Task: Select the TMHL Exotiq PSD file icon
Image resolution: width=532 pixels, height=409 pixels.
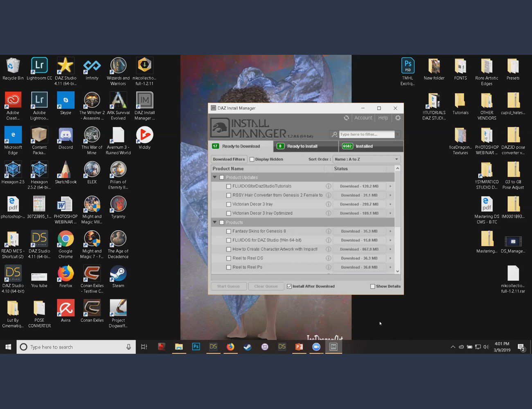Action: (408, 72)
